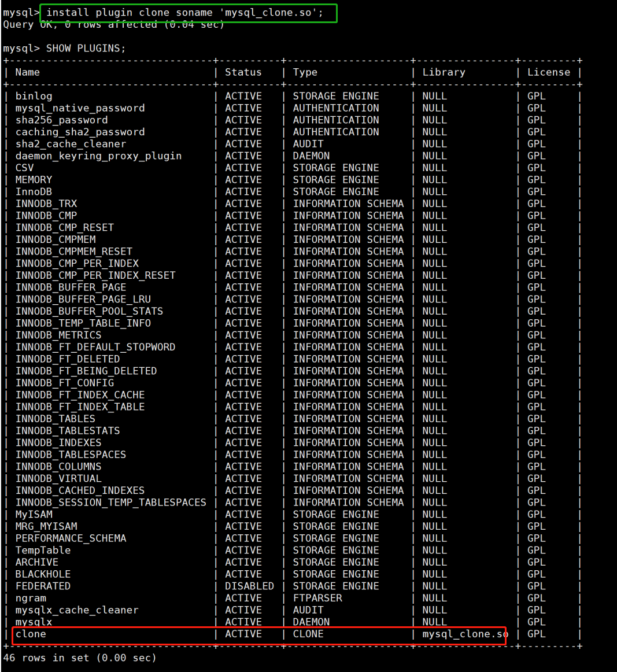Select the 'INNODB_TABLESPACES' plugin name

click(71, 455)
